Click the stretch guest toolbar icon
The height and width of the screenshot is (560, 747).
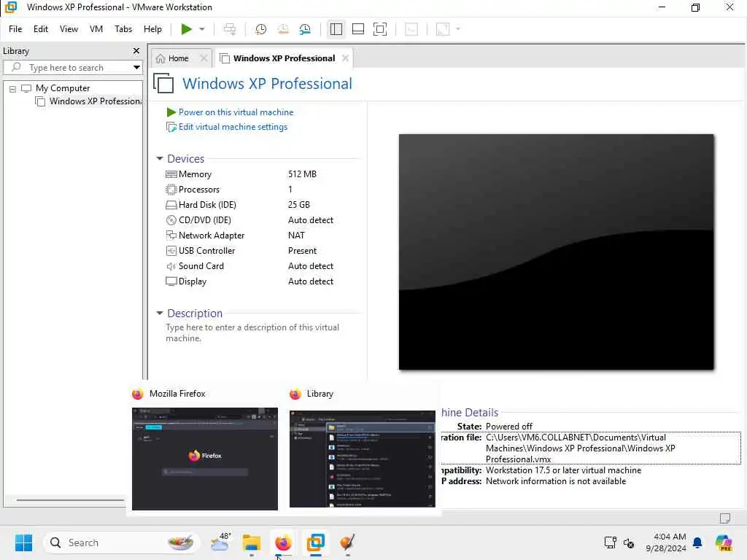[x=443, y=29]
